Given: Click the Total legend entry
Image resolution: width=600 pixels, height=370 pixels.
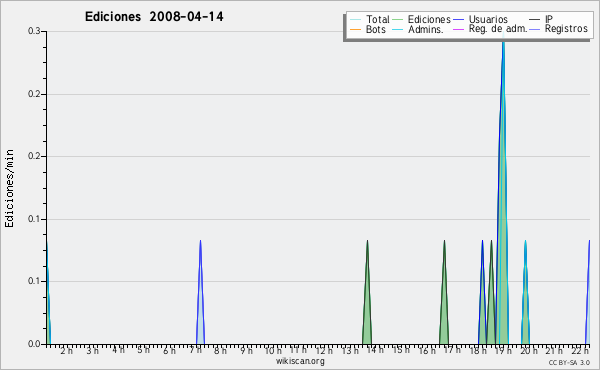Looking at the screenshot, I should click(370, 19).
